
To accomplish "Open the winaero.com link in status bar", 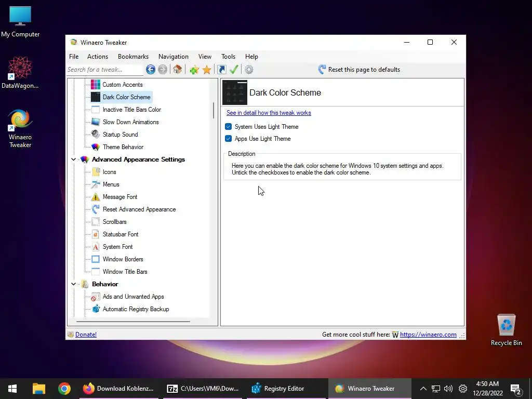I will 428,335.
